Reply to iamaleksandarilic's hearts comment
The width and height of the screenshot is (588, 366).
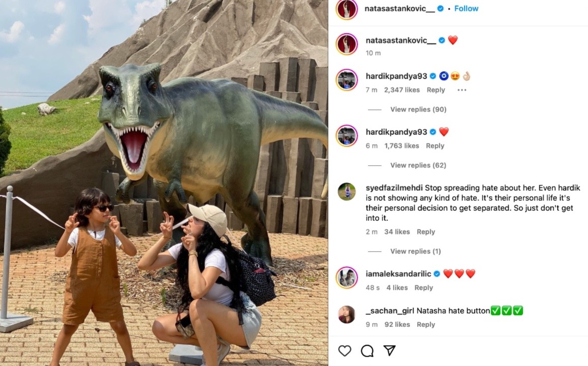(423, 288)
